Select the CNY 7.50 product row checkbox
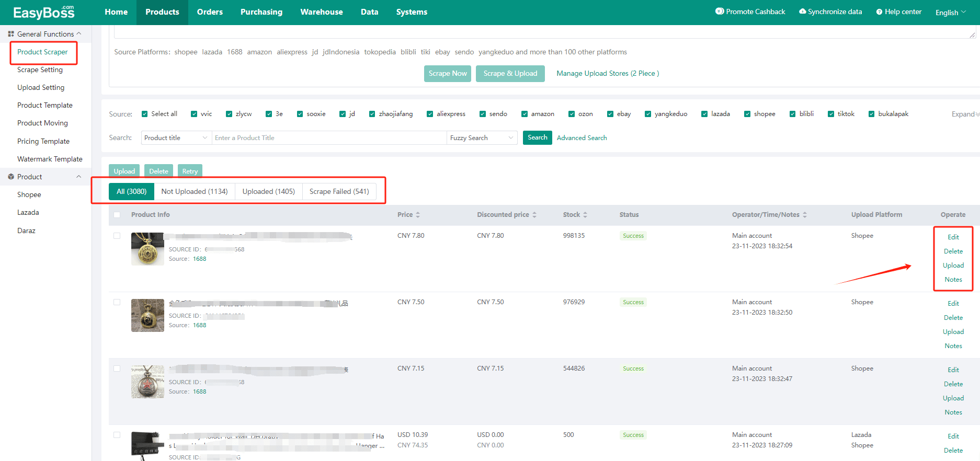Image resolution: width=980 pixels, height=461 pixels. pos(117,302)
